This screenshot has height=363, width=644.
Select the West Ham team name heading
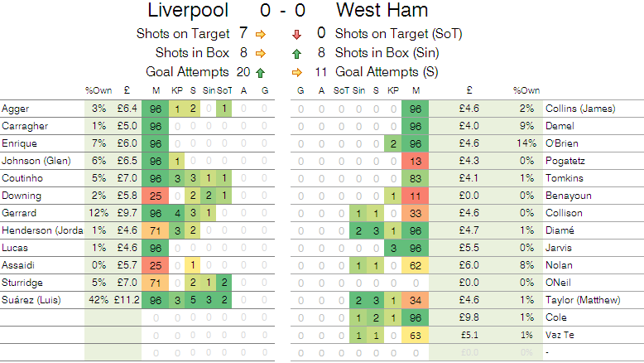point(382,11)
